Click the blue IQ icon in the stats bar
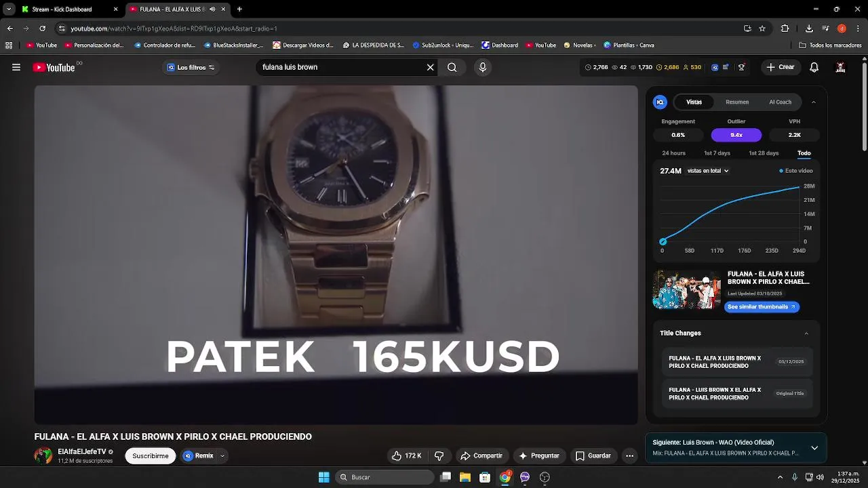 coord(715,67)
